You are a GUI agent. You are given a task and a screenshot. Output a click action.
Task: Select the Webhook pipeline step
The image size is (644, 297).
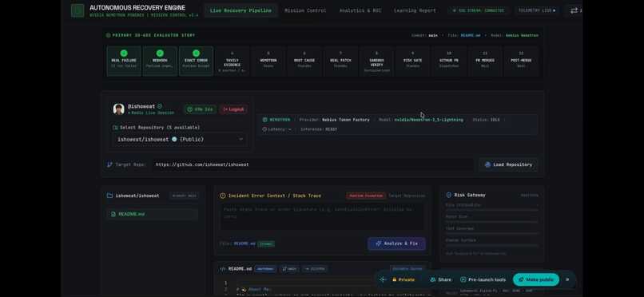point(160,61)
